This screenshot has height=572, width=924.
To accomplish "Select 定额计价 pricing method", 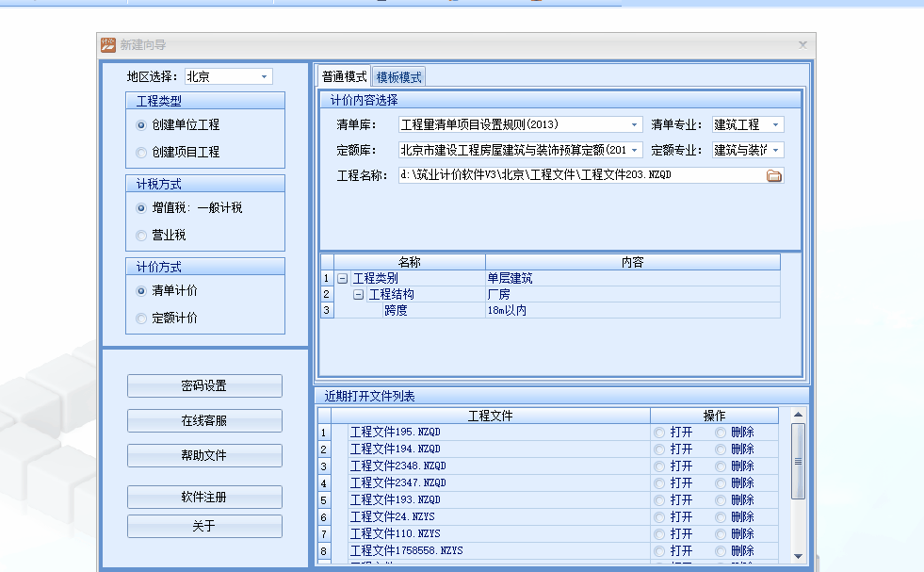I will (x=141, y=319).
